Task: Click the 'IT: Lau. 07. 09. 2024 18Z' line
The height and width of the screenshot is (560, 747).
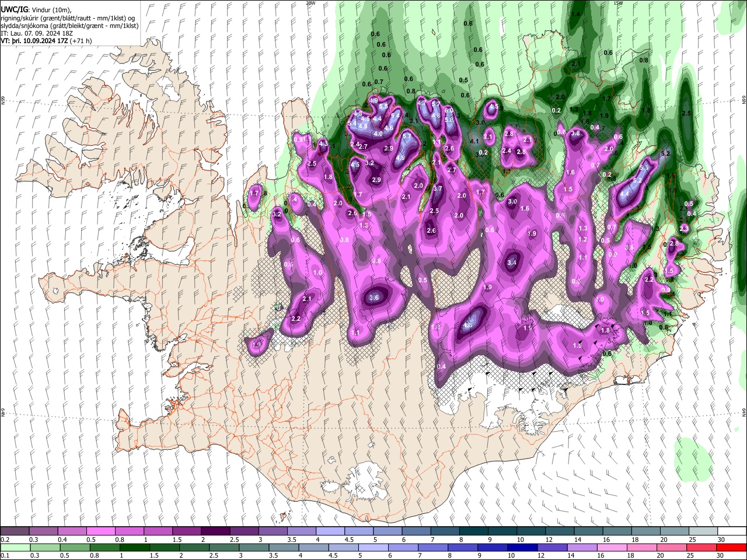Action: (x=37, y=33)
